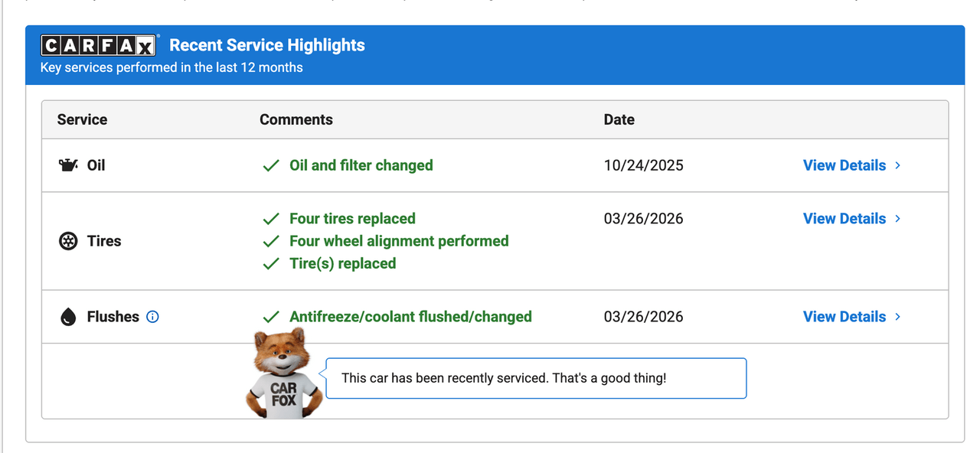Expand Tires row using chevron arrow

coord(898,219)
